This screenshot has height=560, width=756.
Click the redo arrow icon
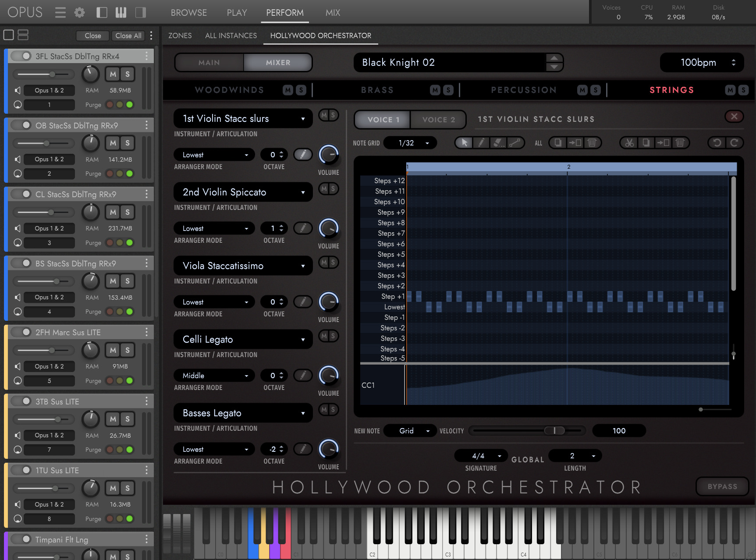[735, 142]
